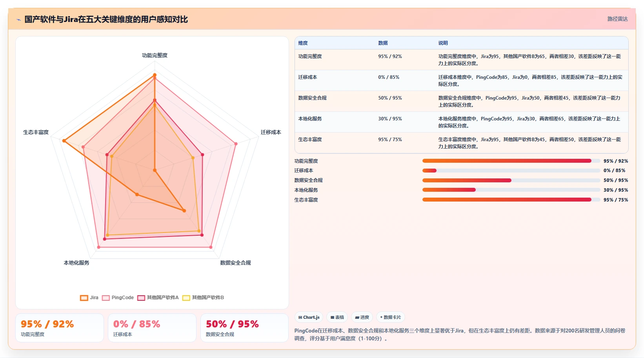Click the 路径雷达 tag in the header
This screenshot has height=358, width=644.
pos(617,19)
